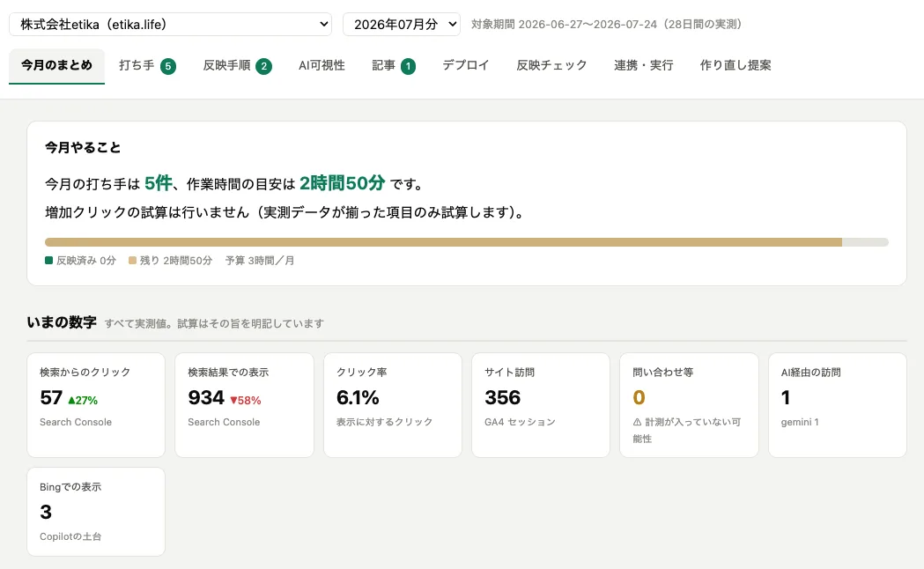This screenshot has width=924, height=569.
Task: Click the 対象期間 date range text
Action: click(606, 24)
